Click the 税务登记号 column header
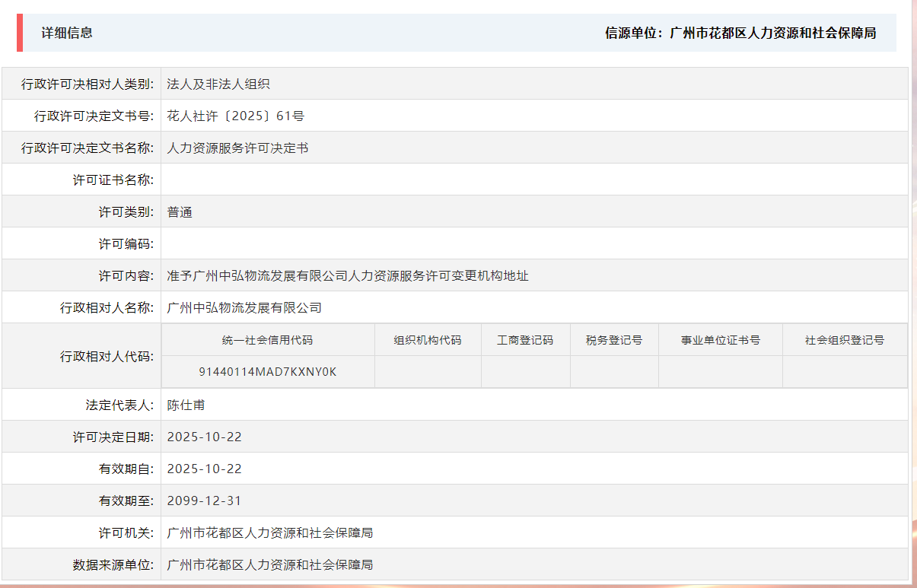The image size is (917, 588). (613, 339)
